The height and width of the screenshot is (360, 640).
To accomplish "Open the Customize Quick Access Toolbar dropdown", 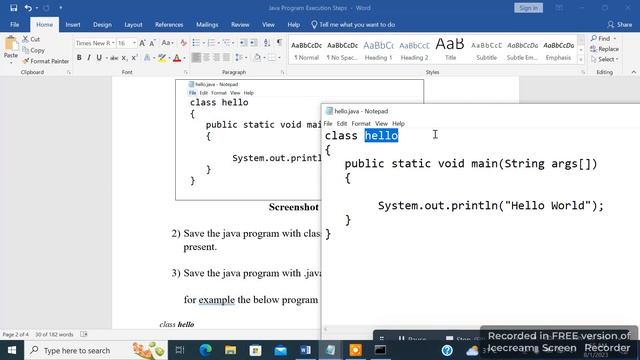I will tap(60, 8).
